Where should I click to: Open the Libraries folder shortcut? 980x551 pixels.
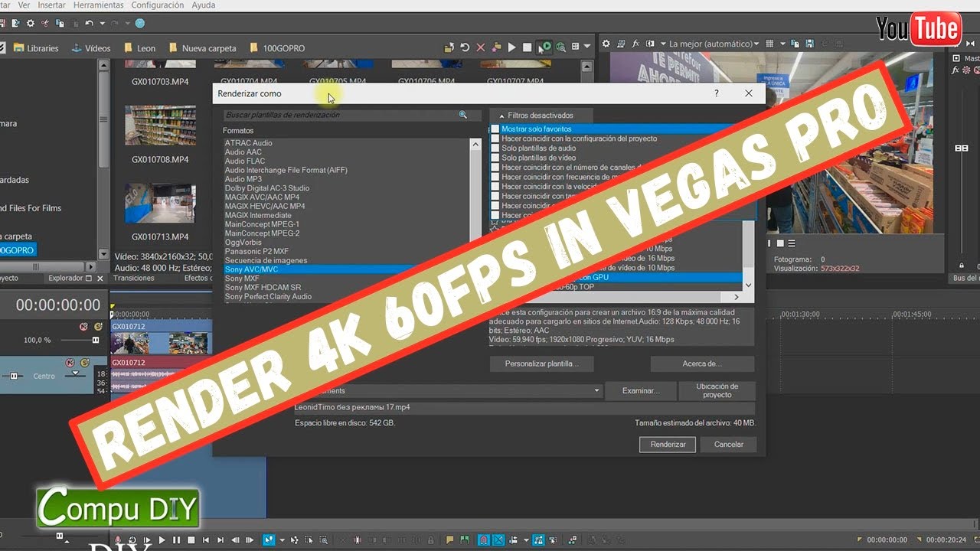point(35,48)
